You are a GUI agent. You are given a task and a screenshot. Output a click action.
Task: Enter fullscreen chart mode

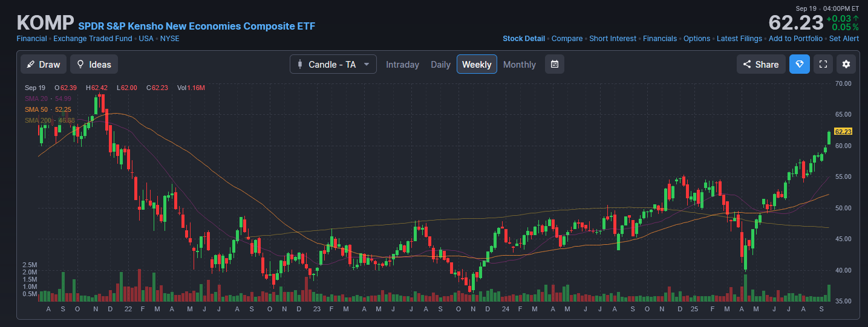point(823,64)
